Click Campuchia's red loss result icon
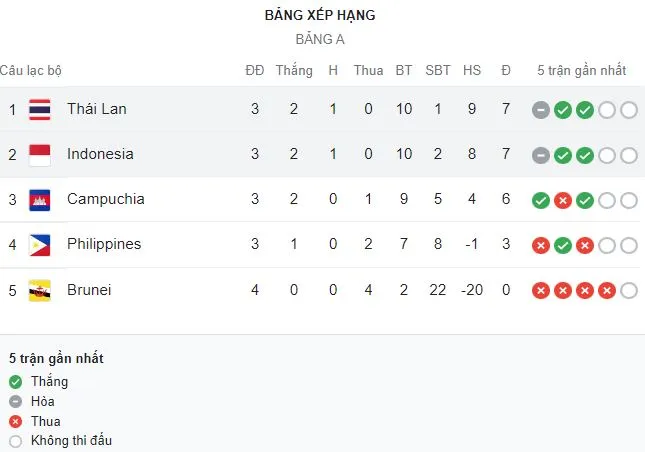645x452 pixels. click(x=563, y=200)
